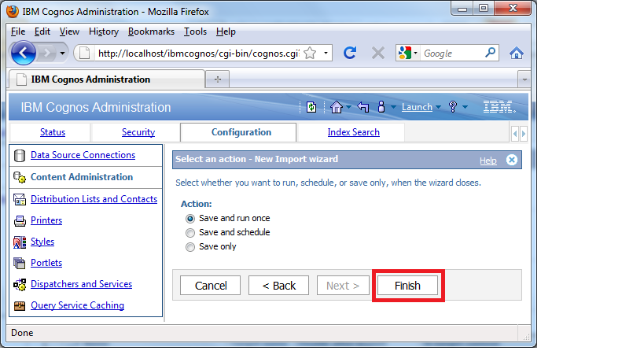Open the Edit menu
This screenshot has height=362, width=644.
tap(42, 31)
